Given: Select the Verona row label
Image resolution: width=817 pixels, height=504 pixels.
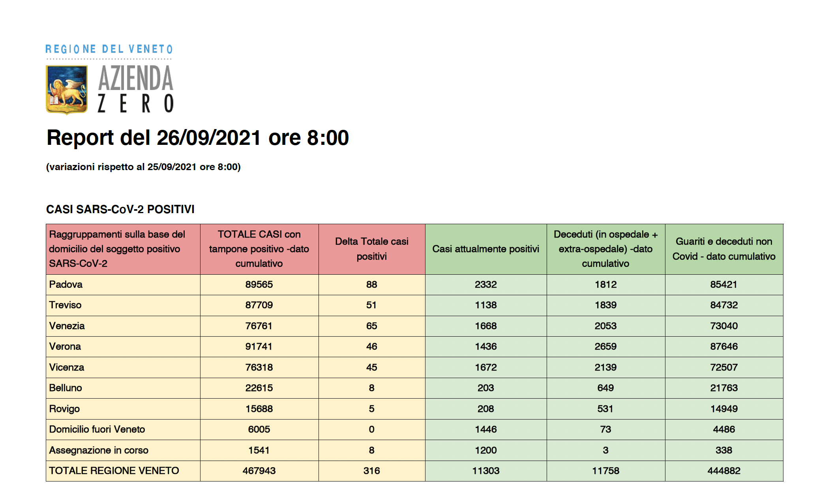Looking at the screenshot, I should pyautogui.click(x=65, y=347).
